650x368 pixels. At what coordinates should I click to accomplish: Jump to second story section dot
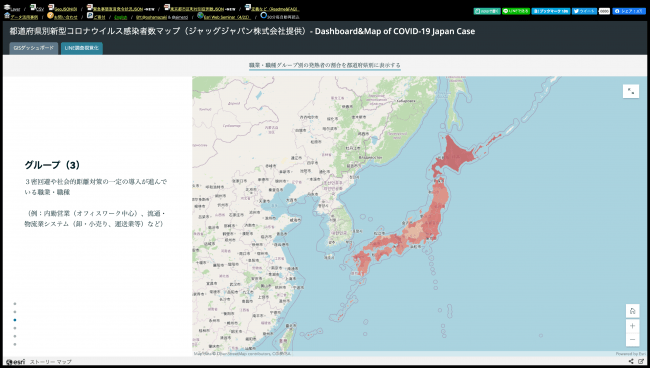[x=15, y=312]
